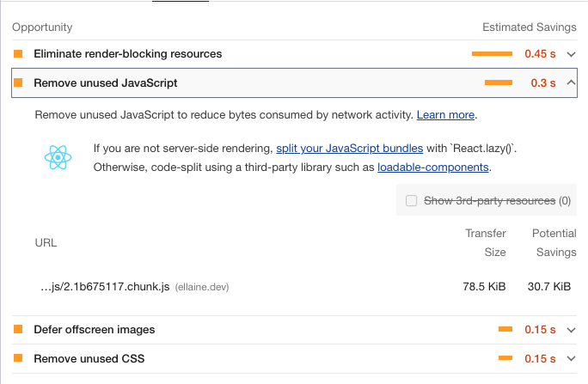Expand Remove unused CSS chevron
The width and height of the screenshot is (588, 384).
pos(571,358)
